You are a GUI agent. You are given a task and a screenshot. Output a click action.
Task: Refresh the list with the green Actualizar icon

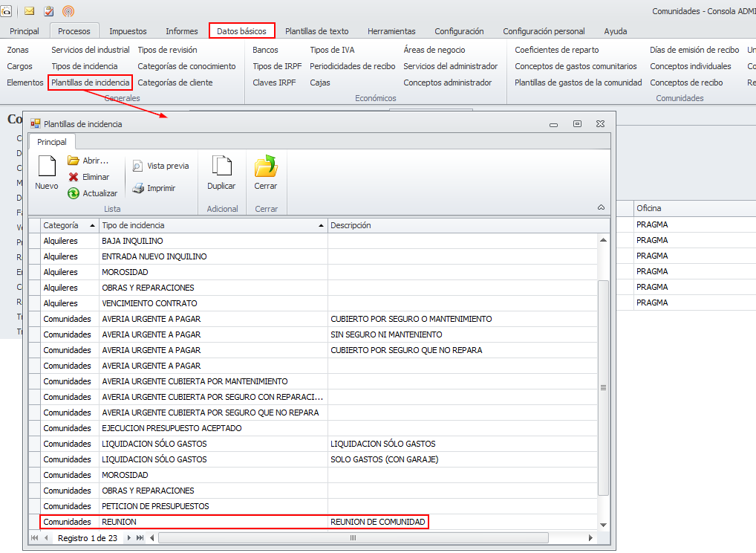tap(74, 193)
